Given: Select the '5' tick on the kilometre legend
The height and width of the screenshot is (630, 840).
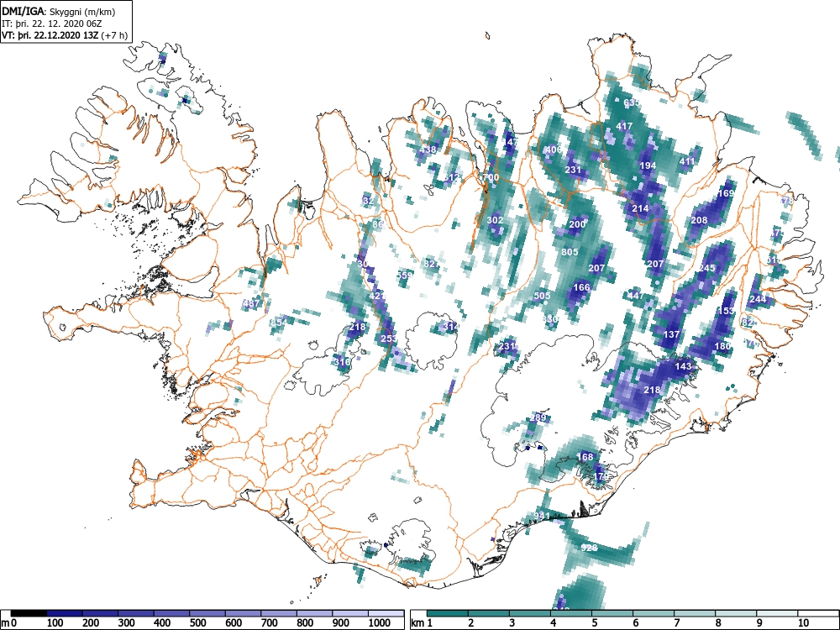Looking at the screenshot, I should pos(594,623).
